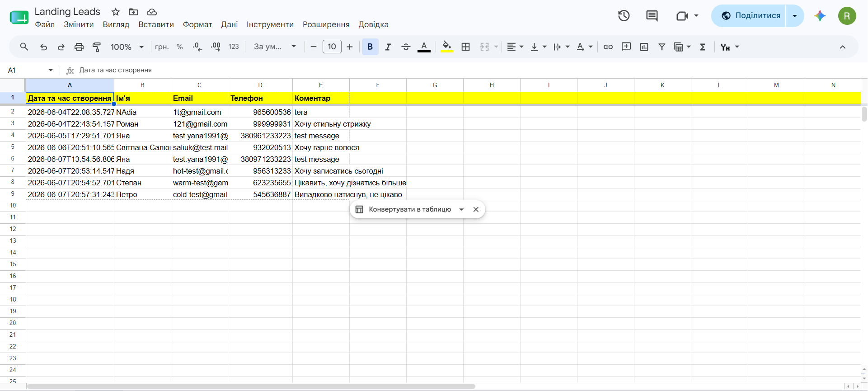This screenshot has height=391, width=868.
Task: Click the font size input field
Action: tap(332, 47)
